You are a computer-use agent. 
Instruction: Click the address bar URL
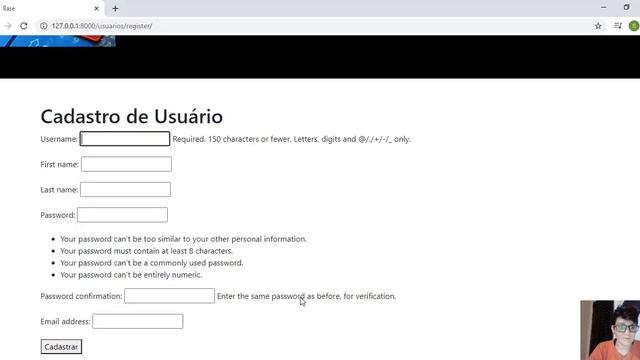tap(102, 26)
